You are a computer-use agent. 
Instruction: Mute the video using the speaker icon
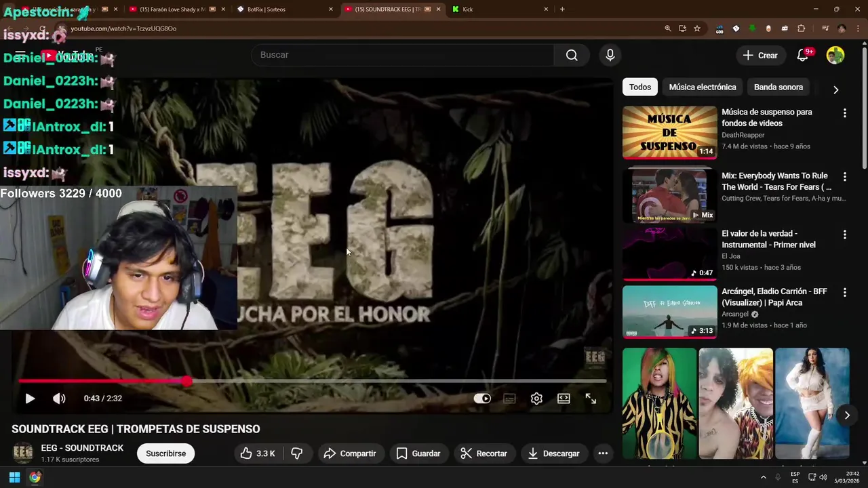(59, 399)
